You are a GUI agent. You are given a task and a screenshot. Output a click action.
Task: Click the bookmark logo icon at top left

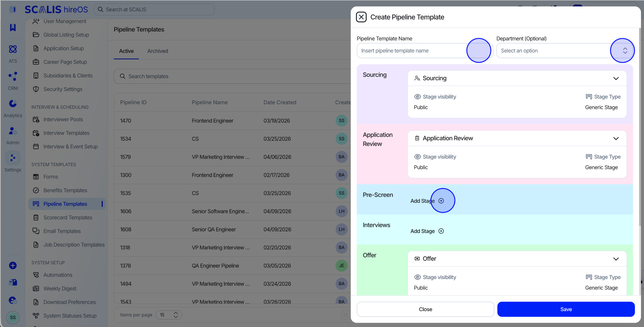point(13,27)
